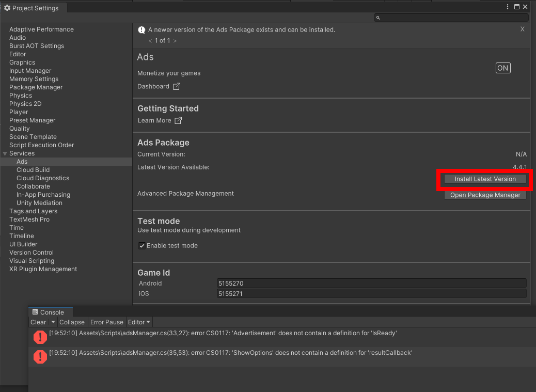The width and height of the screenshot is (536, 392).
Task: Clear the Console log
Action: pyautogui.click(x=38, y=322)
